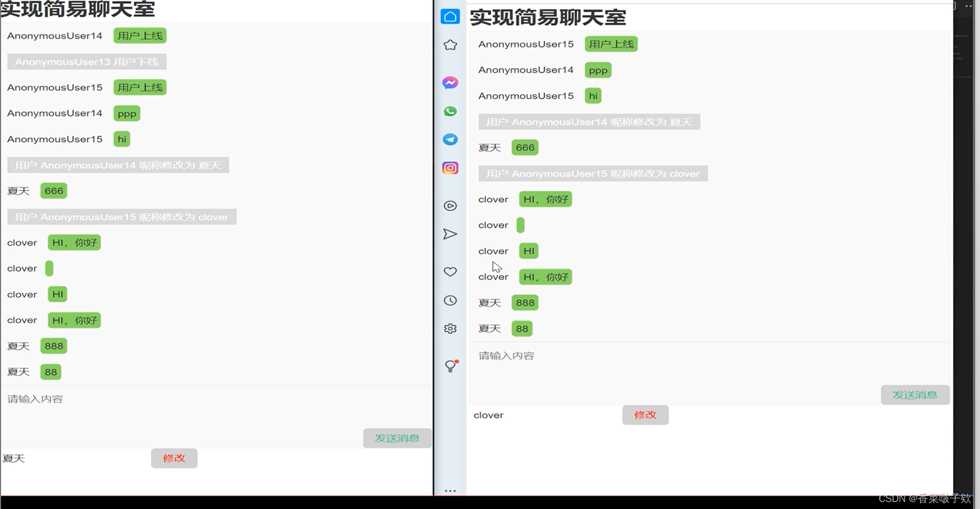This screenshot has width=980, height=509.
Task: Open the lightbulb tips icon
Action: point(451,366)
